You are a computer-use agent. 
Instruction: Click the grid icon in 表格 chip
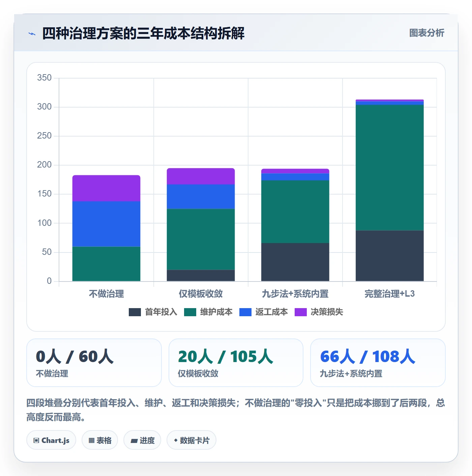[x=91, y=441]
